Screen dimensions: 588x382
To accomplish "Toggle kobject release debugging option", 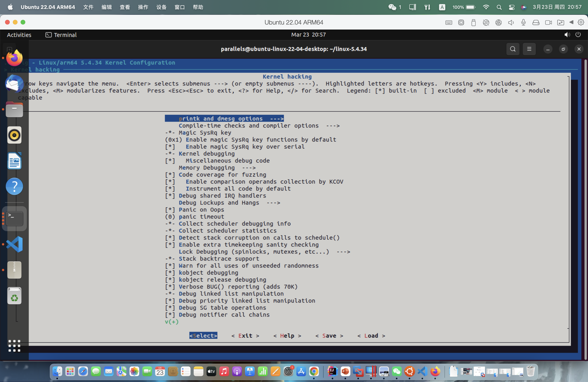I will click(215, 280).
